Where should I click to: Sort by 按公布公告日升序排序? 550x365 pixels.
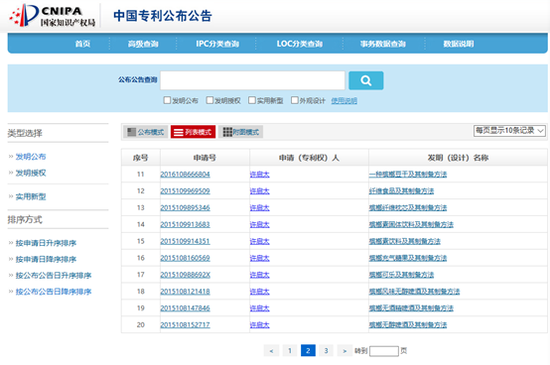(53, 275)
